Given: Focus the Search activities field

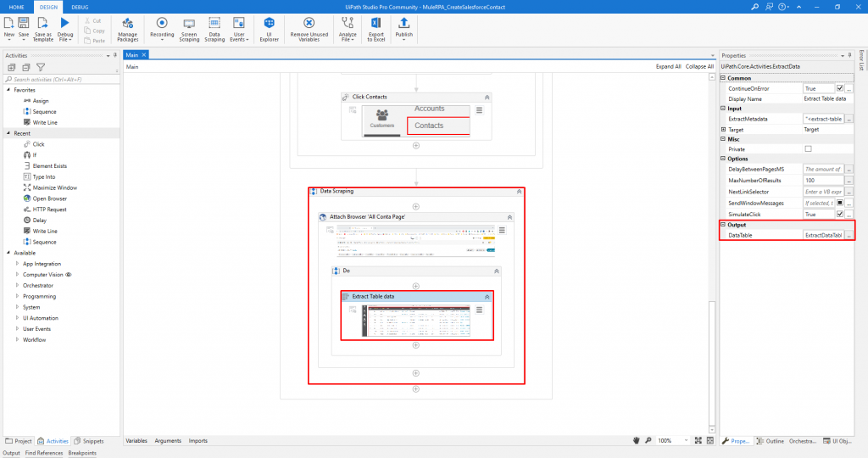Looking at the screenshot, I should [61, 79].
